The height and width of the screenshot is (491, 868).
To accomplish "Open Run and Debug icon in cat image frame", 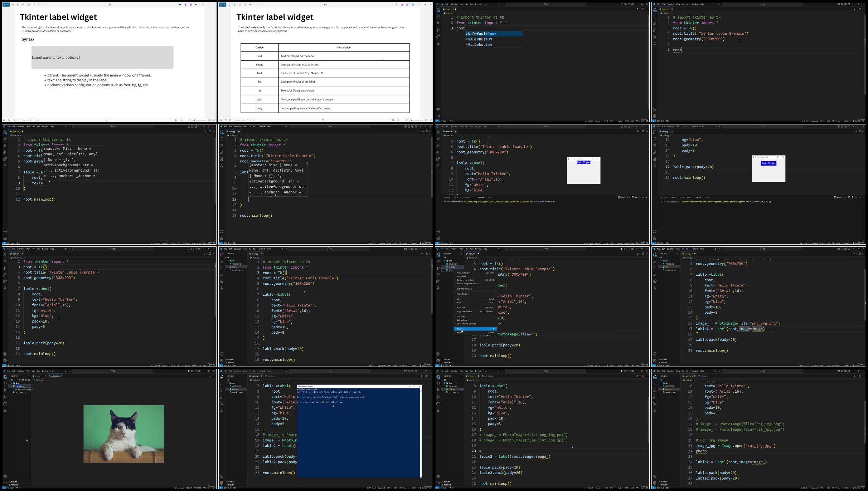I will (x=5, y=397).
